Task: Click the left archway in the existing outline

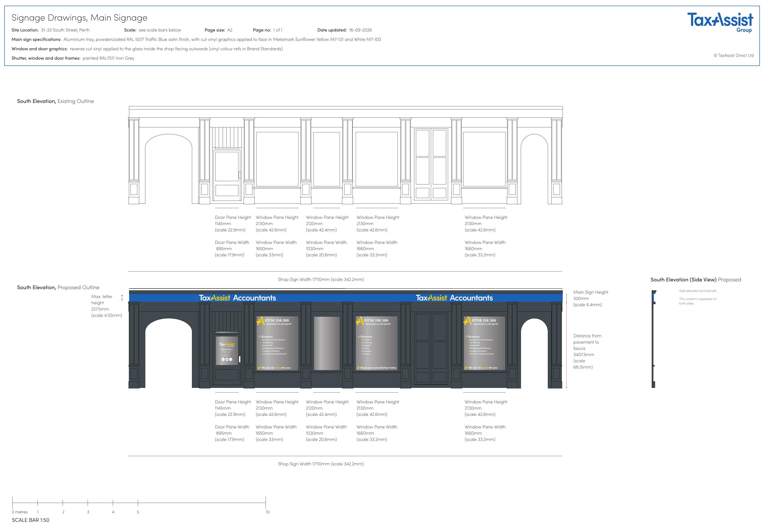Action: [x=169, y=169]
